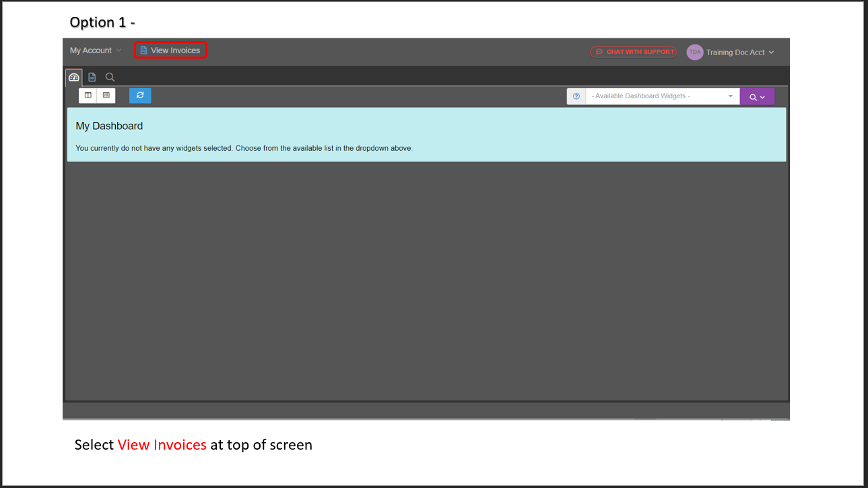Click the purple search button

pos(754,97)
